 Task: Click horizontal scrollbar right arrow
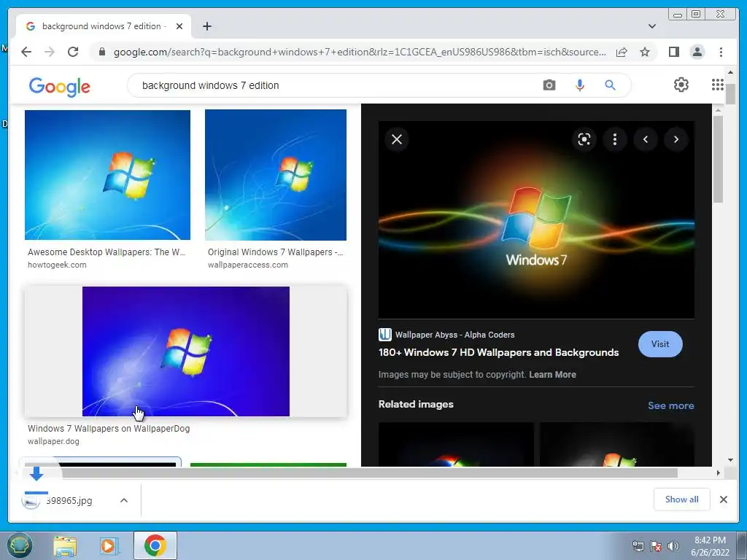pos(718,472)
